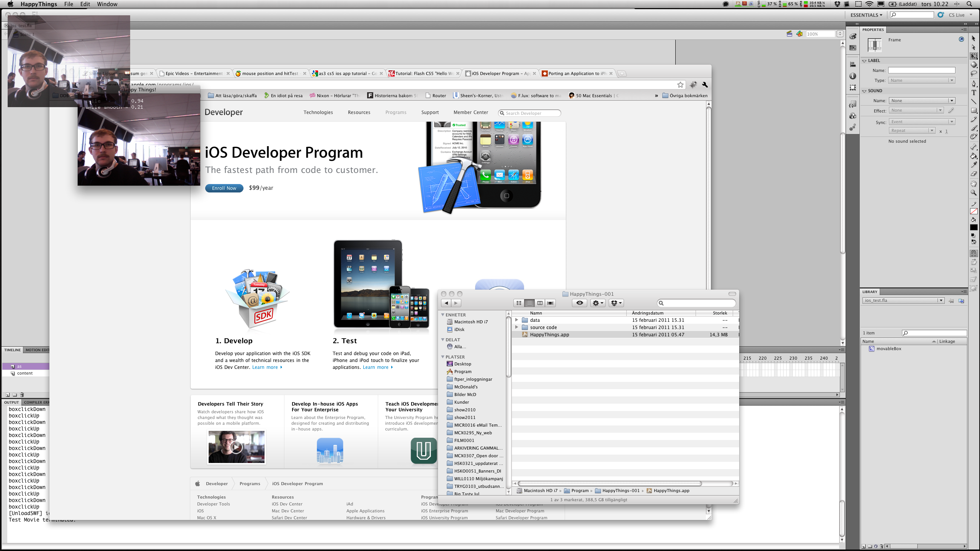Open the Sound Name dropdown
The height and width of the screenshot is (551, 980).
tap(921, 101)
